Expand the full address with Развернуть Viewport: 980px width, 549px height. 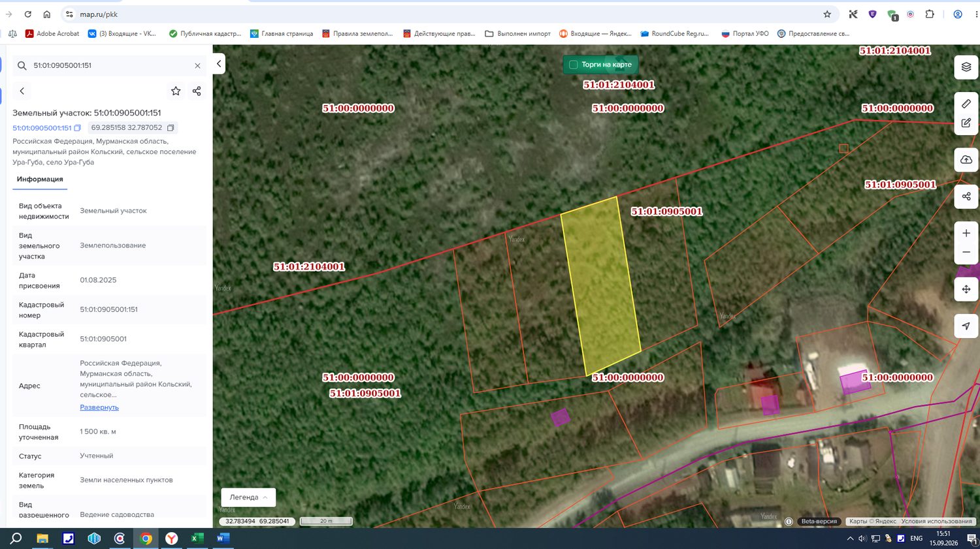click(99, 407)
